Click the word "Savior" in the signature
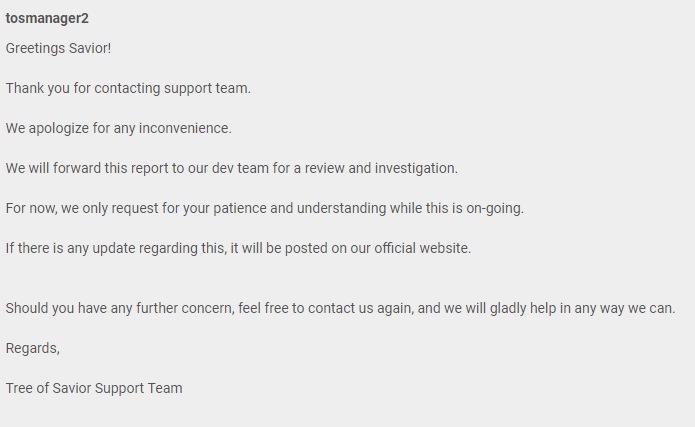Screen dimensions: 695x427 [69, 388]
